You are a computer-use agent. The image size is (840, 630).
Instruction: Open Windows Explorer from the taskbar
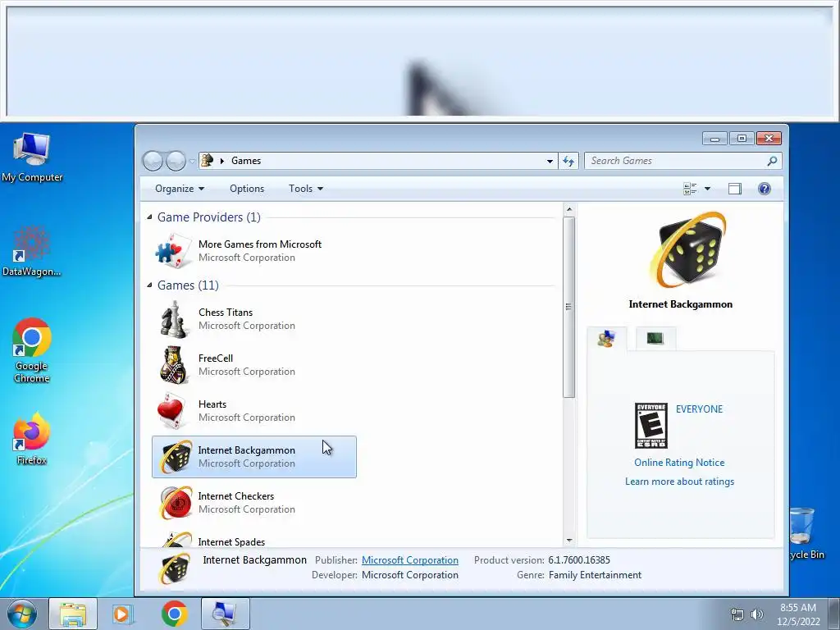click(73, 614)
